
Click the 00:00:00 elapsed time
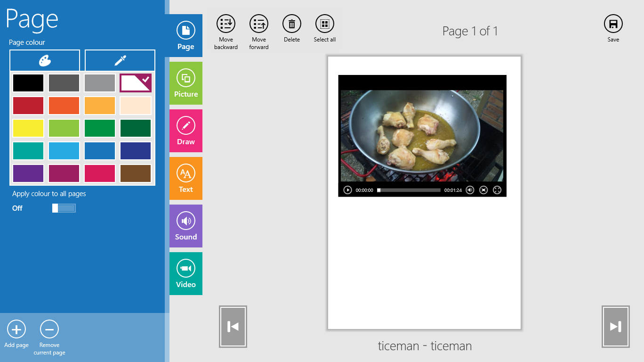tap(364, 190)
